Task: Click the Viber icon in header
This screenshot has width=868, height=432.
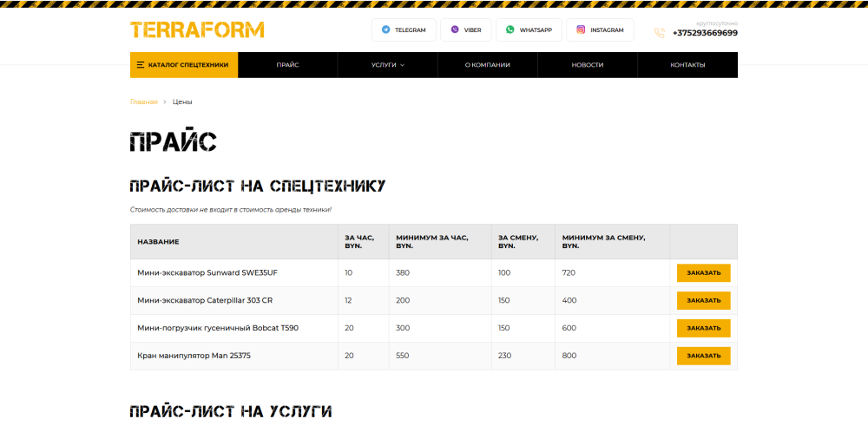Action: click(x=455, y=30)
